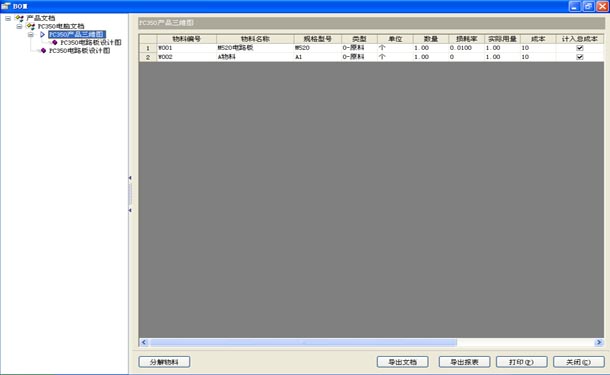
Task: Click the 物料编号 column header
Action: [x=186, y=39]
